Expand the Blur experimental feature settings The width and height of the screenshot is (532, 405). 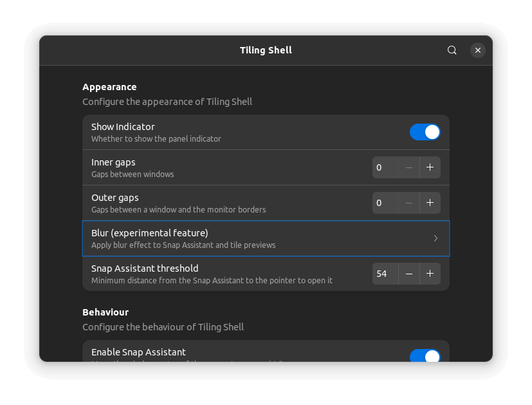point(266,238)
